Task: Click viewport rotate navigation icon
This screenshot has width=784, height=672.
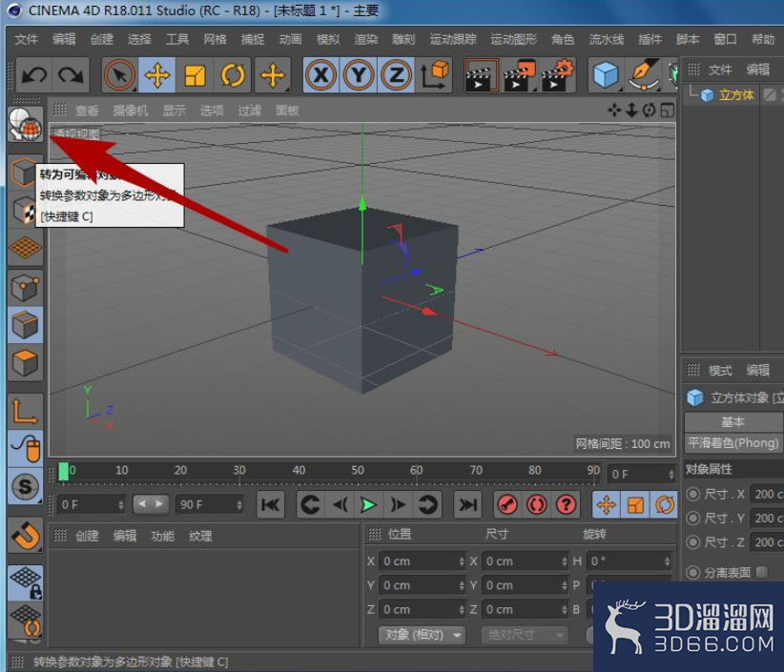Action: [x=649, y=110]
